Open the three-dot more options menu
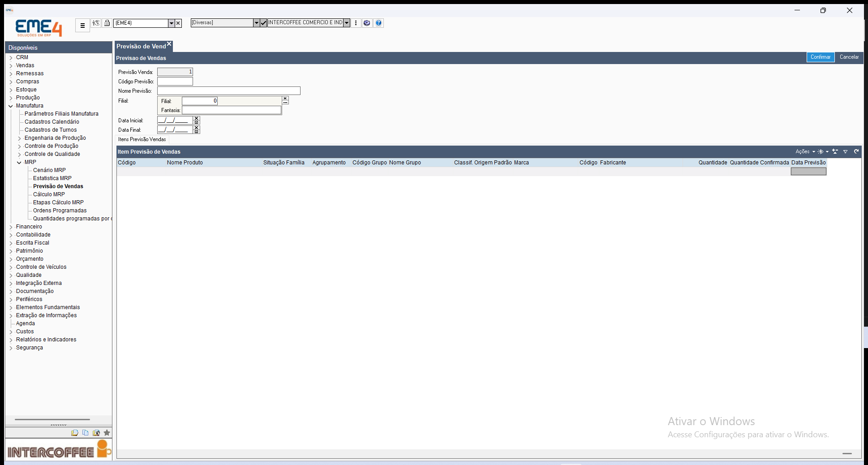Viewport: 868px width, 465px height. tap(356, 23)
